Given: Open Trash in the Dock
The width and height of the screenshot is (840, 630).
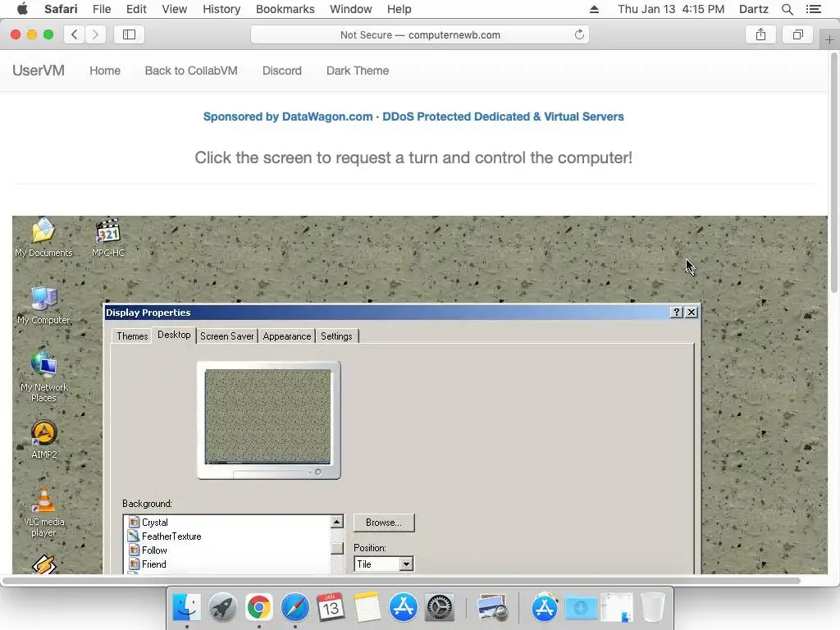Looking at the screenshot, I should (x=652, y=607).
